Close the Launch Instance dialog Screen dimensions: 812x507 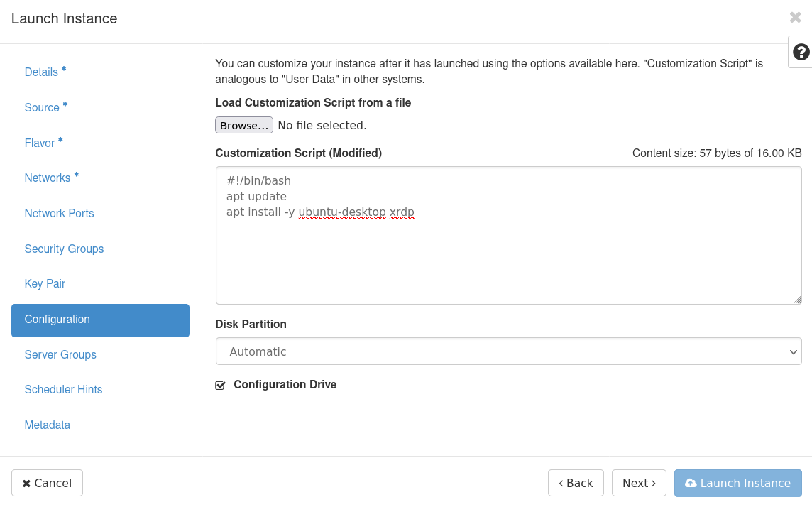point(795,18)
